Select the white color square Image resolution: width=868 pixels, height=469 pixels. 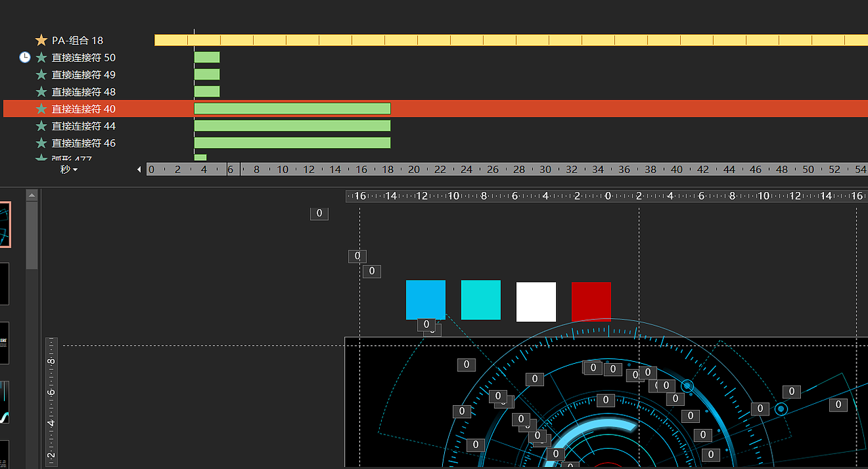(x=536, y=302)
